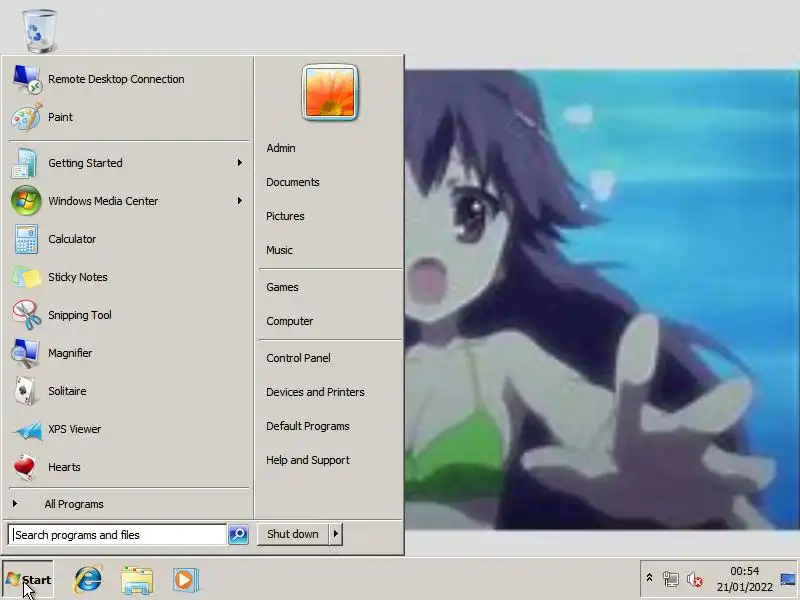Click the Calculator icon
Viewport: 800px width, 600px height.
click(26, 239)
